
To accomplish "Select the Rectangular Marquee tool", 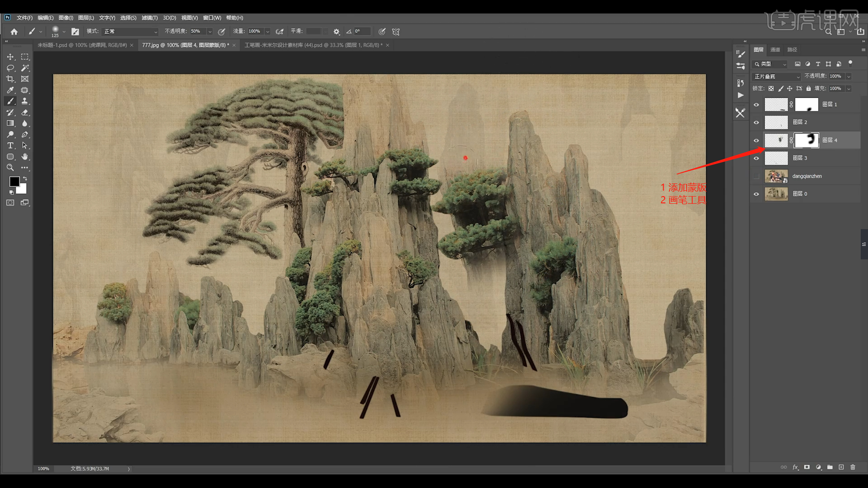I will [x=25, y=57].
